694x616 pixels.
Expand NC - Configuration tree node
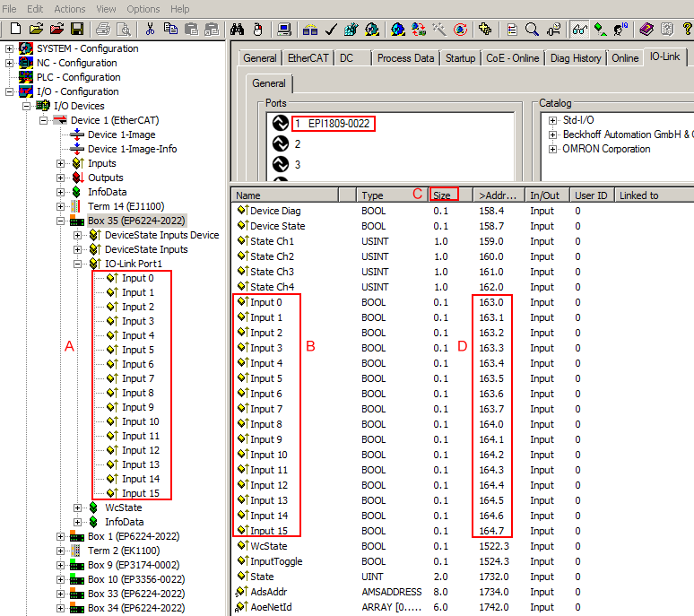(x=9, y=63)
